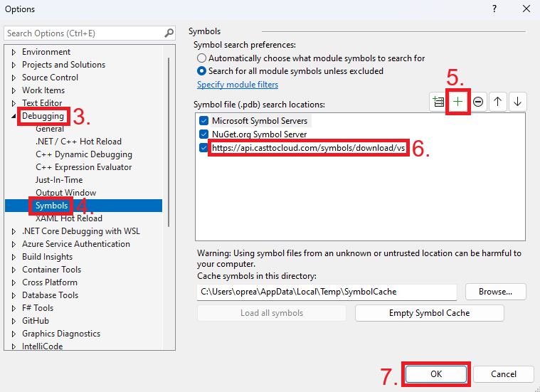Expand the Environment tree node
The image size is (540, 392).
click(14, 52)
